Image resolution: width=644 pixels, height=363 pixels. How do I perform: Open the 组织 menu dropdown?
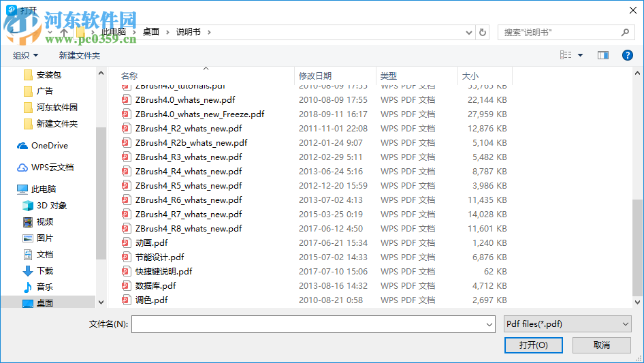point(25,55)
